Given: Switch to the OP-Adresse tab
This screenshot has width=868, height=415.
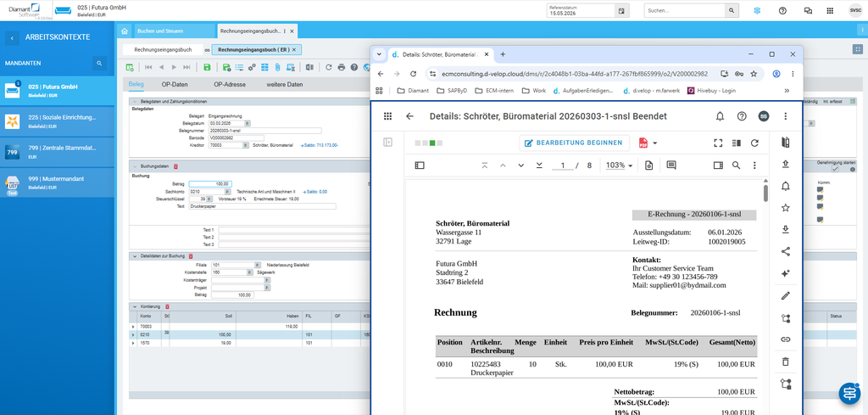Looking at the screenshot, I should click(x=230, y=85).
